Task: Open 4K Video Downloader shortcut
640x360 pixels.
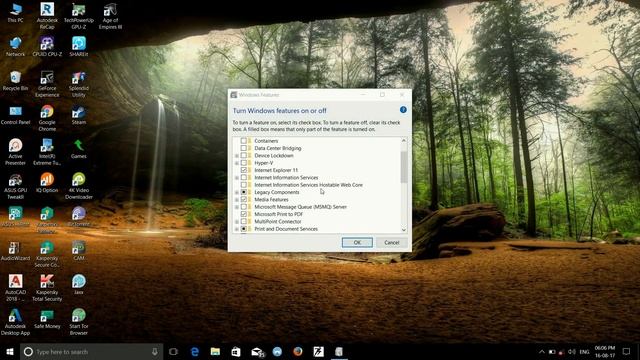Action: (79, 186)
